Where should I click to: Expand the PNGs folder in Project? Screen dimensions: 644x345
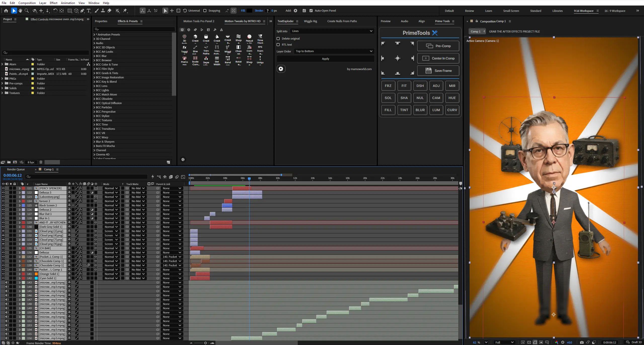[2, 79]
